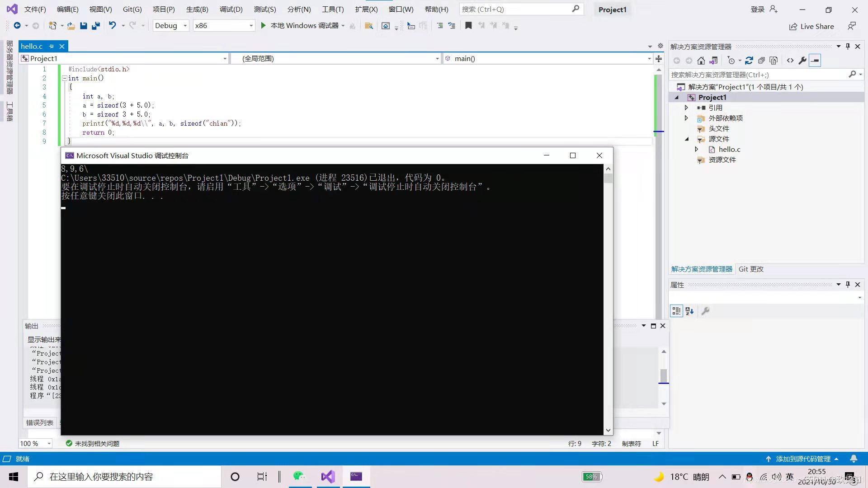The height and width of the screenshot is (488, 868).
Task: Open the Debug configuration dropdown
Action: coord(185,26)
